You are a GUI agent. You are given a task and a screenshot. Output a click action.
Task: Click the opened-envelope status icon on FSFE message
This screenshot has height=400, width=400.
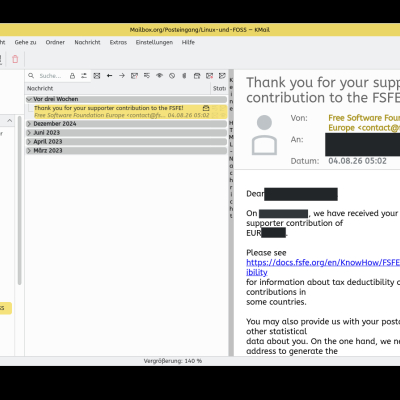[206, 108]
